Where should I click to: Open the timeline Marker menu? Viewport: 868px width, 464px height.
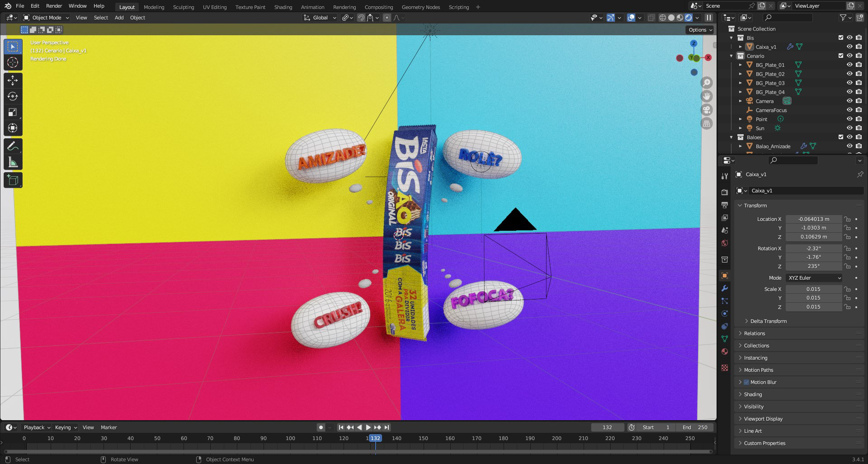click(x=108, y=427)
